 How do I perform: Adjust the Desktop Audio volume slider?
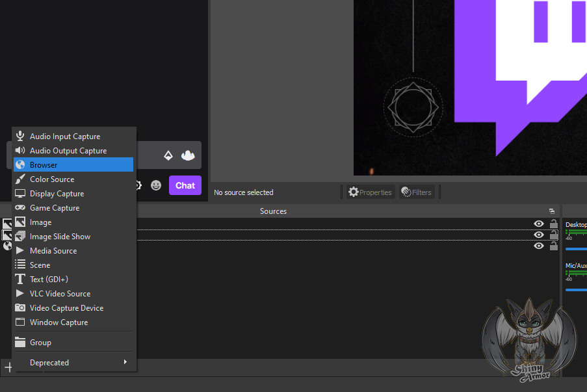click(577, 249)
